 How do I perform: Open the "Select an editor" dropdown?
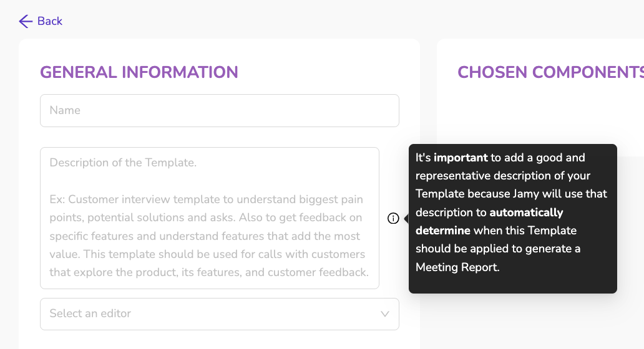(x=219, y=313)
